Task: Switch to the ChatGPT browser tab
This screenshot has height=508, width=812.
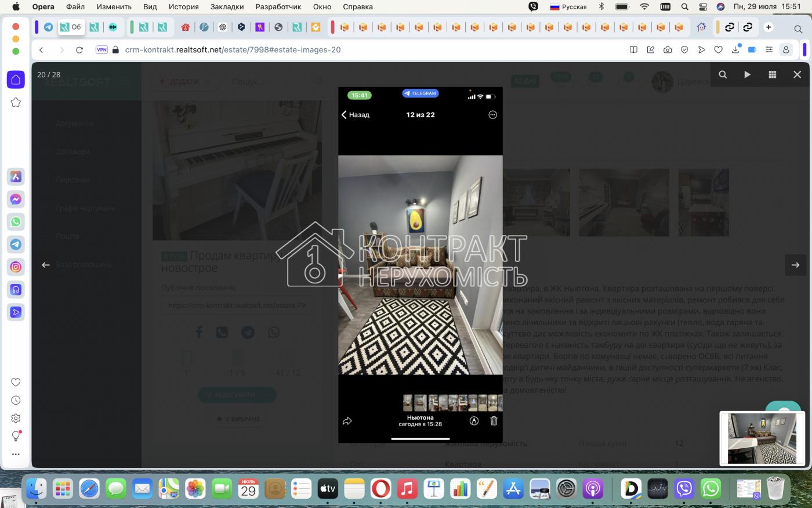Action: click(223, 27)
